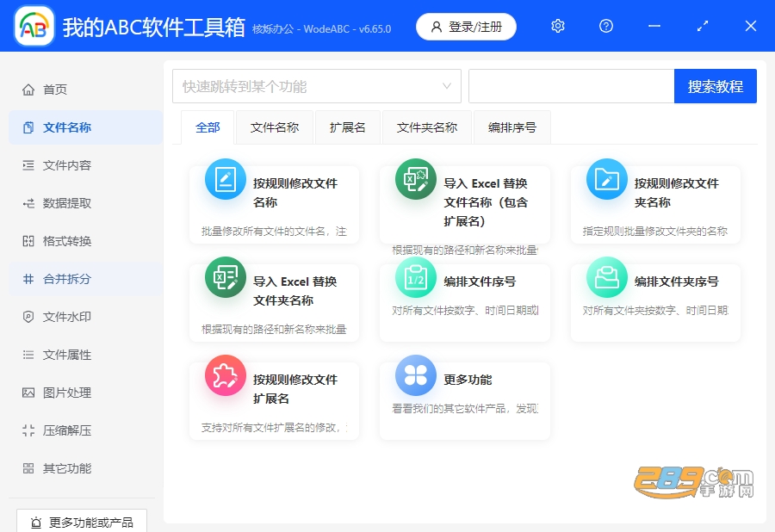Select 格式转换 in the sidebar
Screen dimensions: 775x532
click(85, 241)
